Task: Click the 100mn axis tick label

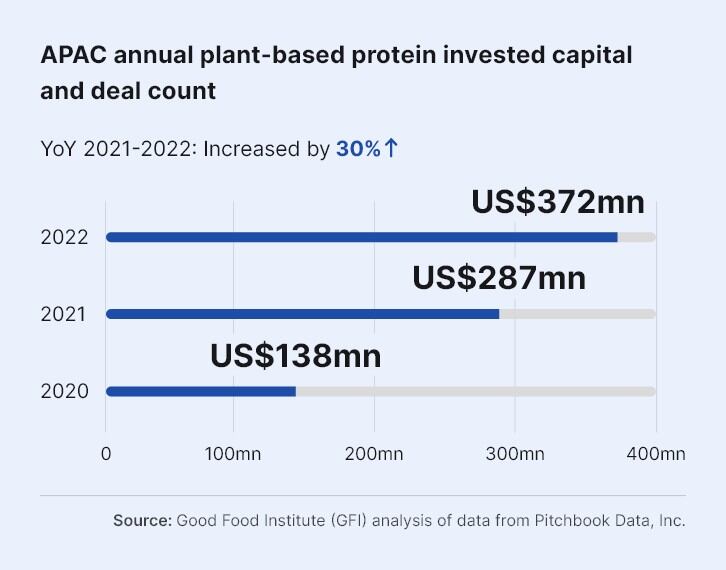Action: (233, 454)
